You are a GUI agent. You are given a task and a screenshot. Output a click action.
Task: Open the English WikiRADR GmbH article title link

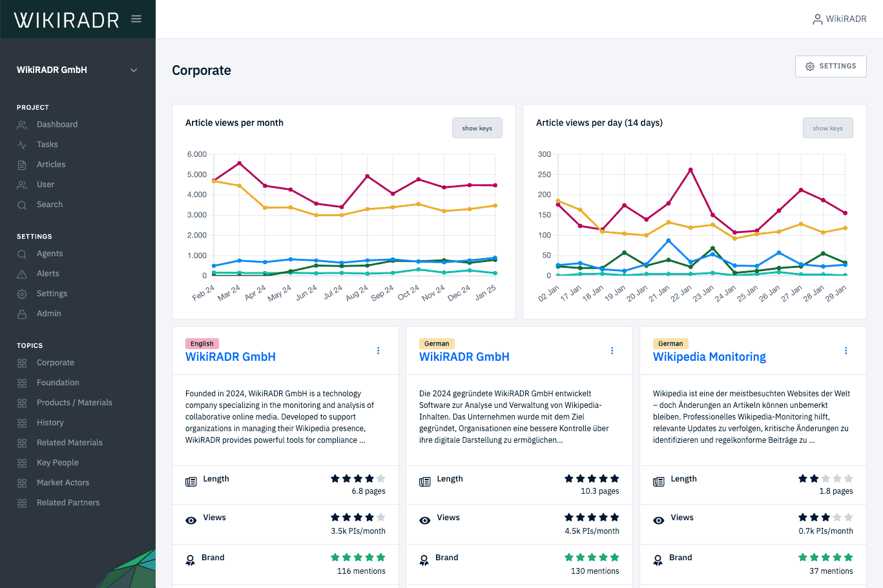[231, 357]
